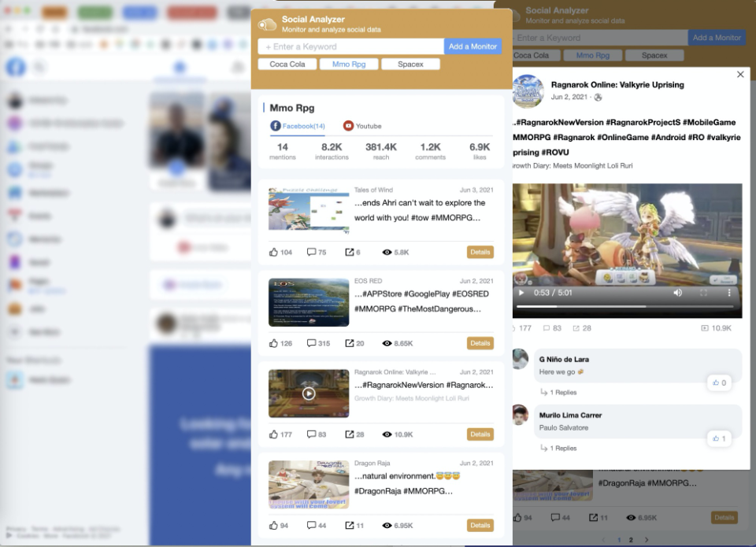The image size is (756, 547).
Task: Click the comment count icon under the popup video
Action: tap(547, 328)
